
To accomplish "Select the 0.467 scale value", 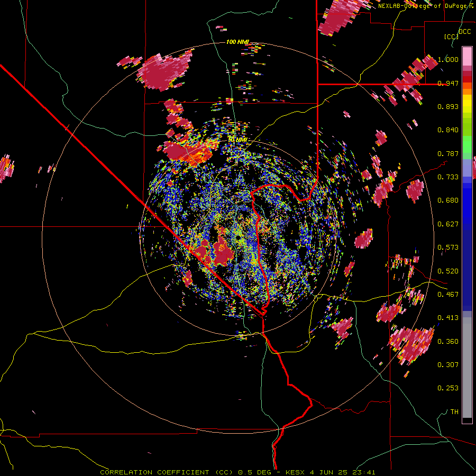I will coord(448,295).
